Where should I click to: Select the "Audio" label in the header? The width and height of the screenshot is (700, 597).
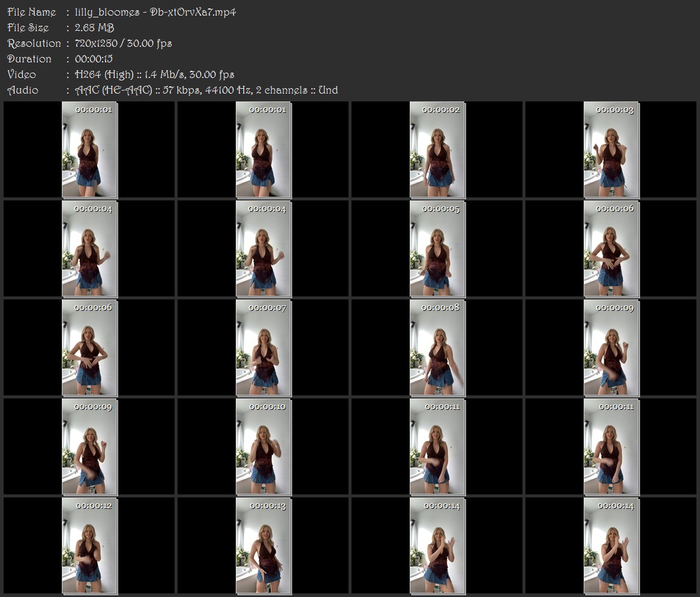[x=23, y=90]
